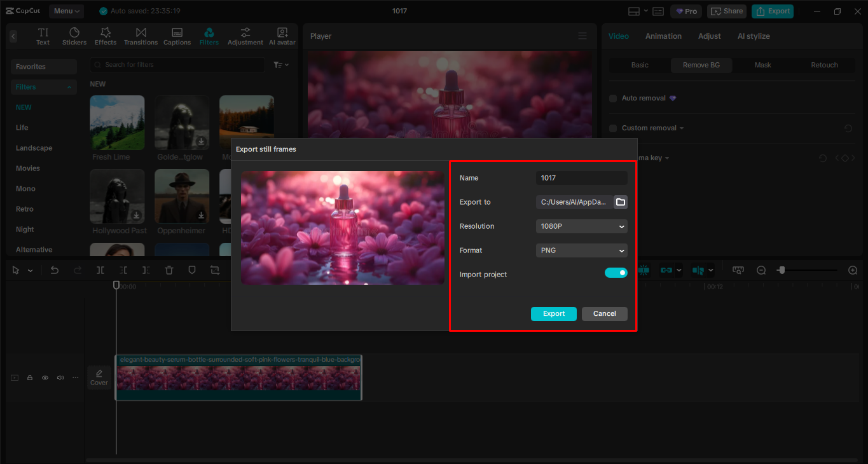Click the folder browse icon for Export to
This screenshot has width=868, height=464.
coord(621,202)
